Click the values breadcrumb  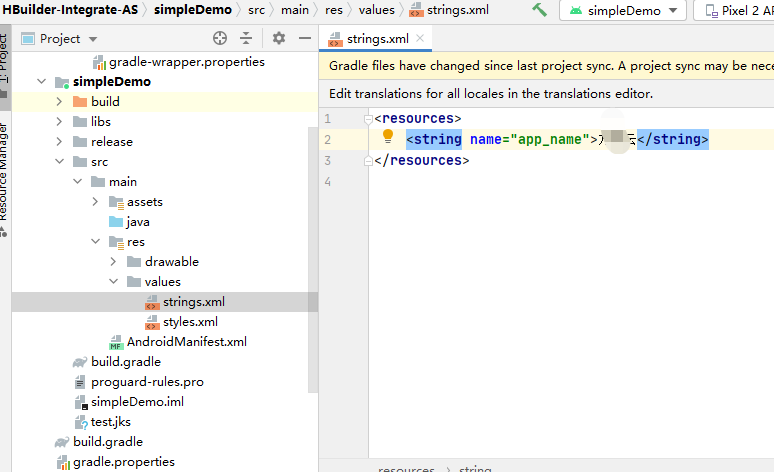point(377,10)
